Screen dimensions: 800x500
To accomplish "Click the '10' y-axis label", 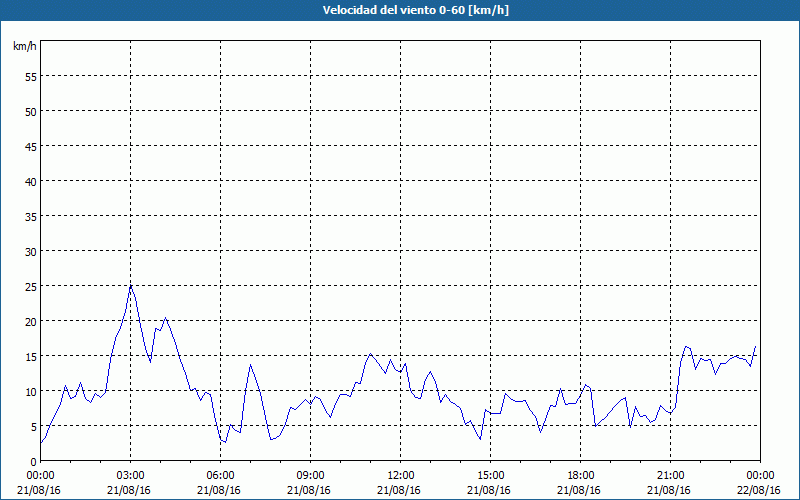I will point(31,392).
